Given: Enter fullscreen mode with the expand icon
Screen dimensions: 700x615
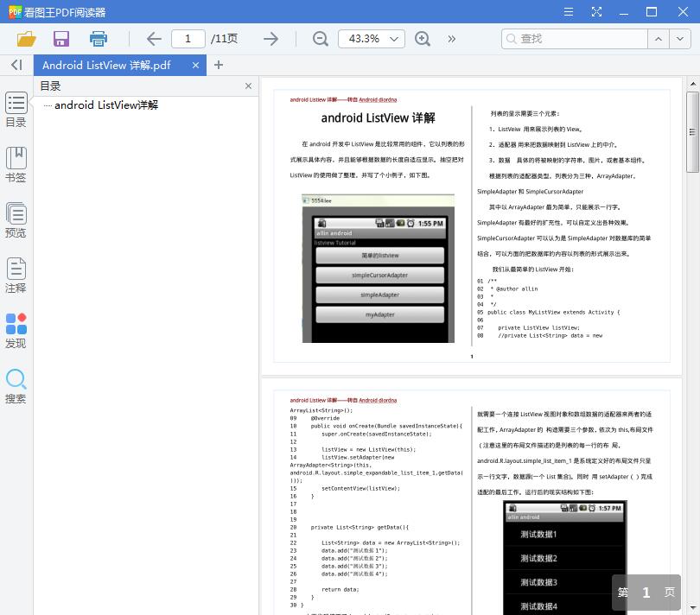Looking at the screenshot, I should tap(597, 11).
